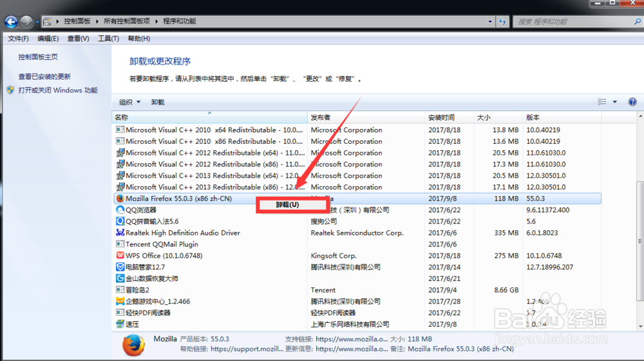Select Tencent QQMail Plugin name
This screenshot has height=361, width=644.
[162, 244]
